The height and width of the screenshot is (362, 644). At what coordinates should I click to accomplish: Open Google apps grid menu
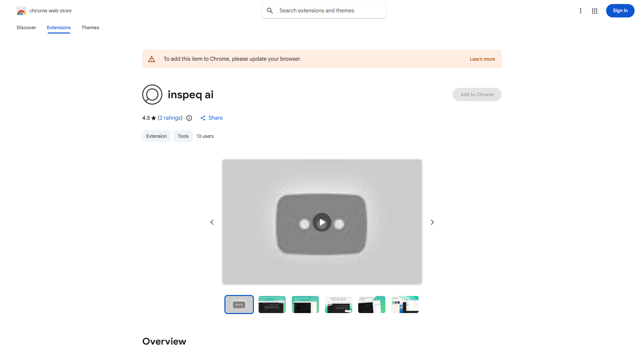pos(594,11)
